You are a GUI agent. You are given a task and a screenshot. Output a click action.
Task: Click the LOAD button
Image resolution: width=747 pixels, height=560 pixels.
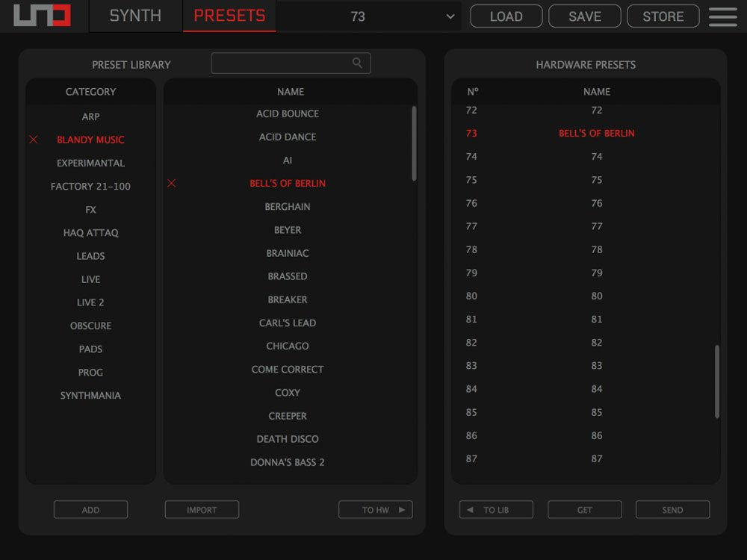[506, 16]
